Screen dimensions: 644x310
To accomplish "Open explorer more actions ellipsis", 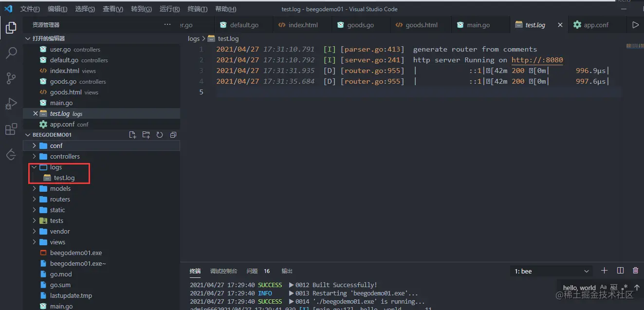I will [167, 24].
